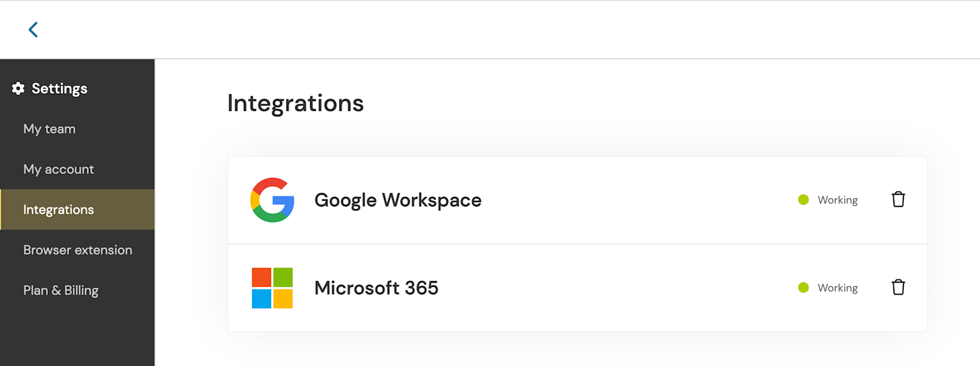Click the Microsoft 365 integration name

pos(376,288)
